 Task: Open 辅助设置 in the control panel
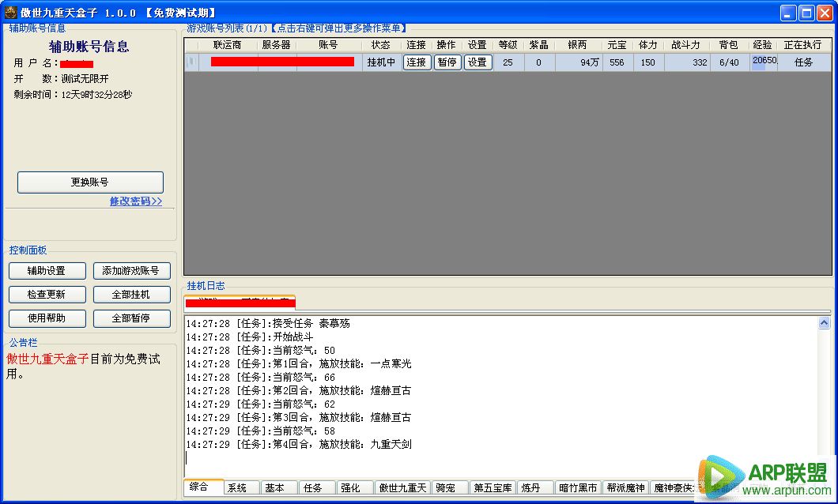pyautogui.click(x=47, y=271)
